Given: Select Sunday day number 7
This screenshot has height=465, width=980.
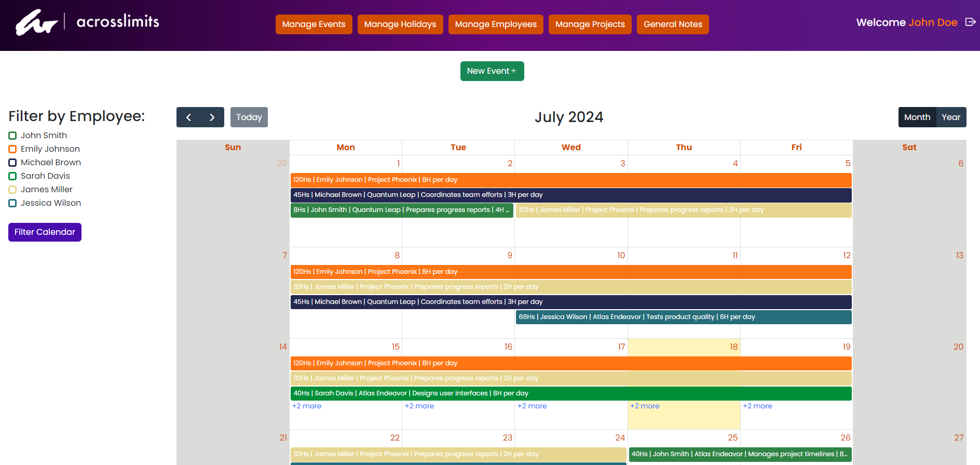Looking at the screenshot, I should point(284,256).
